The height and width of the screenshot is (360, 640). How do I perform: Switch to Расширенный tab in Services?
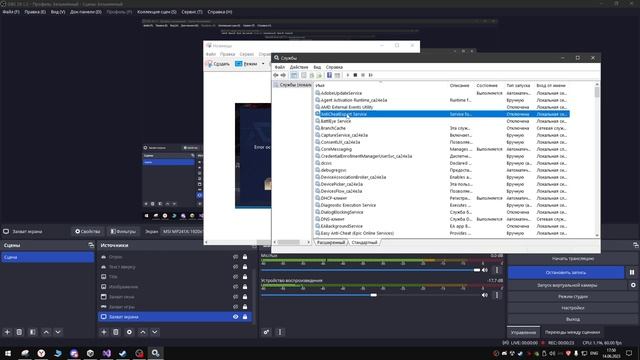[331, 242]
